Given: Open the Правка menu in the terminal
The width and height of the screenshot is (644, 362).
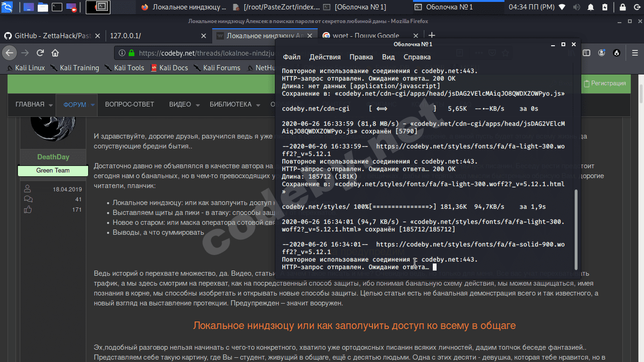Looking at the screenshot, I should [361, 57].
